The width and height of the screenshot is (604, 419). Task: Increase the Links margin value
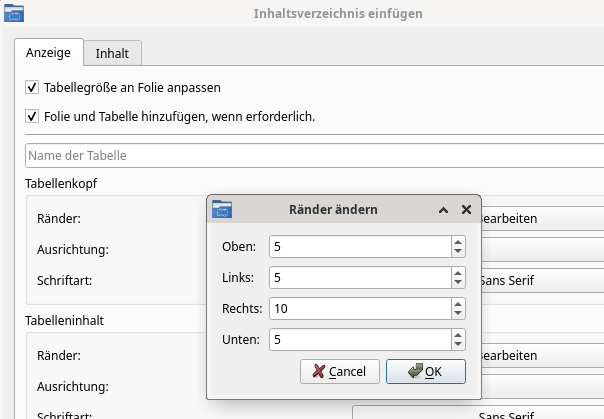(458, 273)
